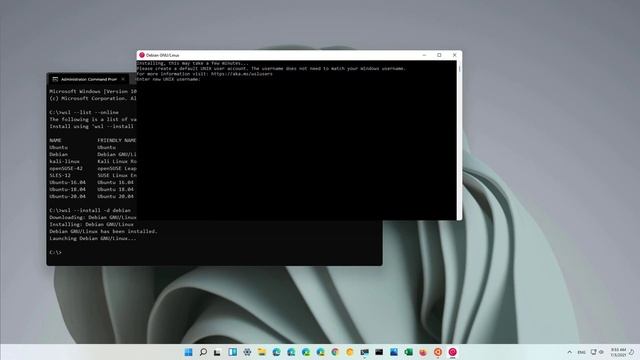Launch Excel from the taskbar
The height and width of the screenshot is (360, 640).
[x=409, y=352]
